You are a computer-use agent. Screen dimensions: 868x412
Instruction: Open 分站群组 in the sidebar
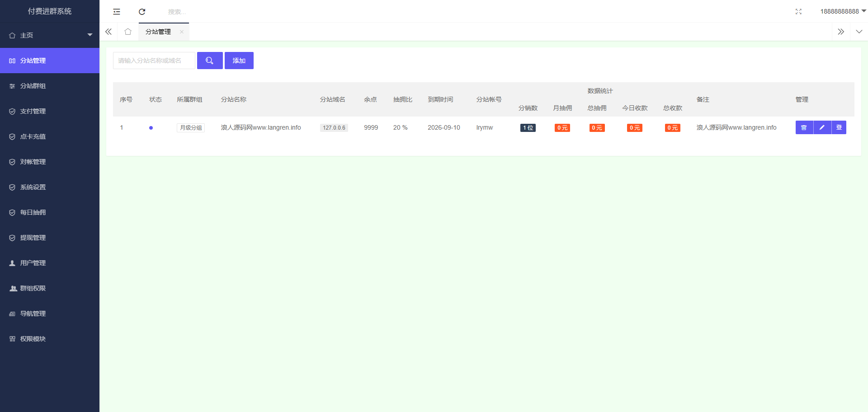click(x=33, y=86)
